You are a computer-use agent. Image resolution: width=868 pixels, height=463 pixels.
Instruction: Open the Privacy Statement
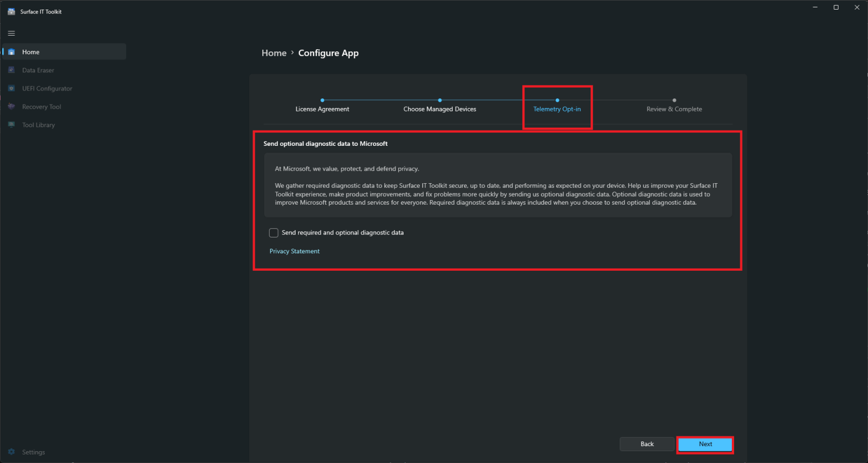click(x=294, y=251)
